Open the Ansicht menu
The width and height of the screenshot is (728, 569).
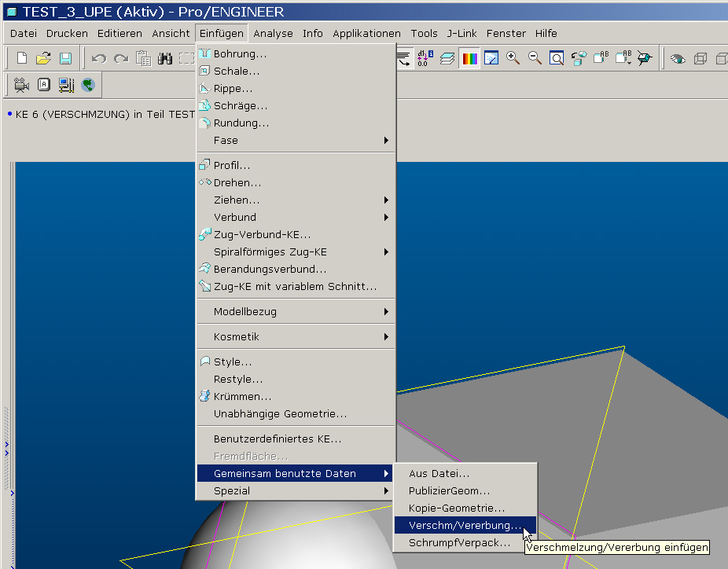(x=171, y=34)
